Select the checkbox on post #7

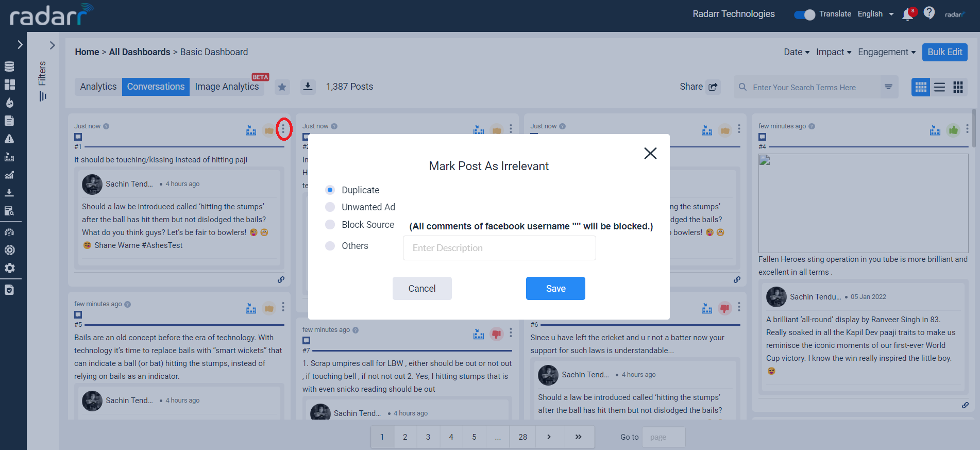306,340
